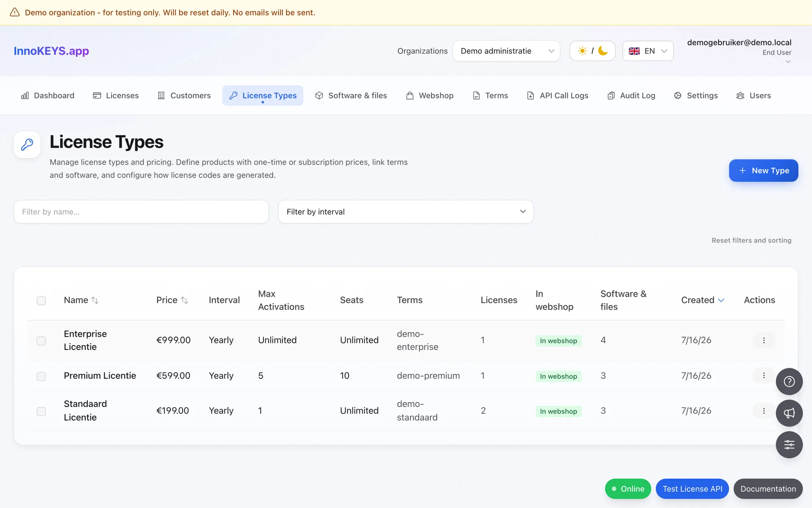Click the €199.00 price cell

point(173,410)
